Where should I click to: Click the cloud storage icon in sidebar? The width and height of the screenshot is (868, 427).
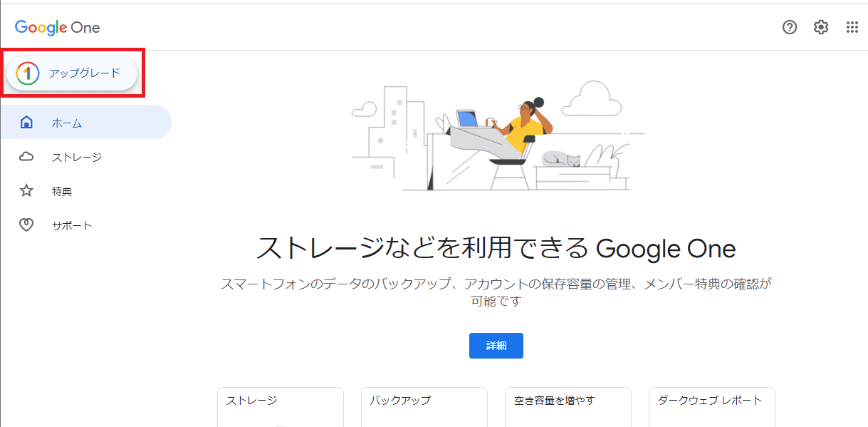tap(26, 157)
